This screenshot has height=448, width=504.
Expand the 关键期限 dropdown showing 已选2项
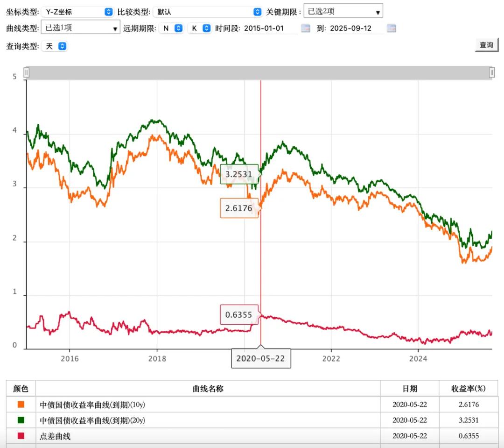coord(343,11)
